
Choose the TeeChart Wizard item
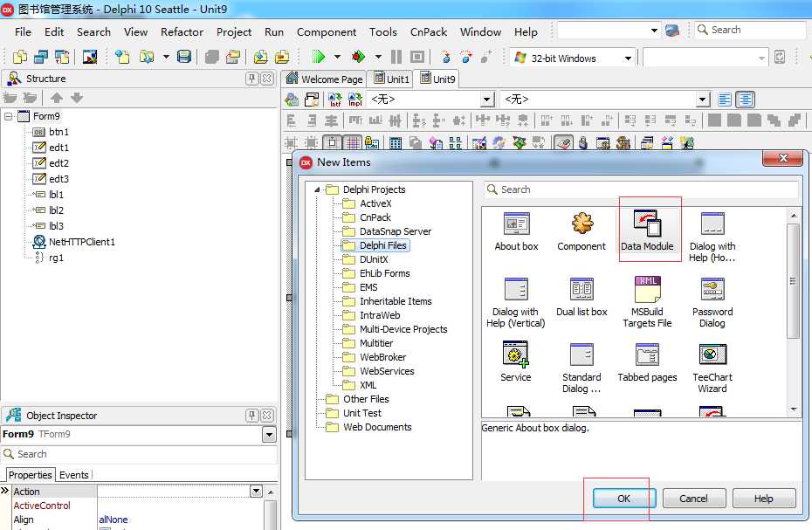712,368
